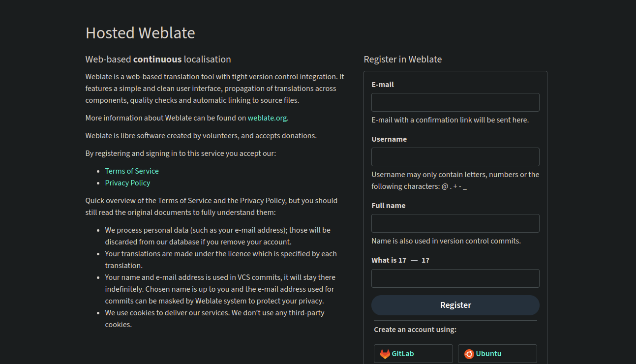
Task: Click into the Username text box
Action: coord(455,157)
